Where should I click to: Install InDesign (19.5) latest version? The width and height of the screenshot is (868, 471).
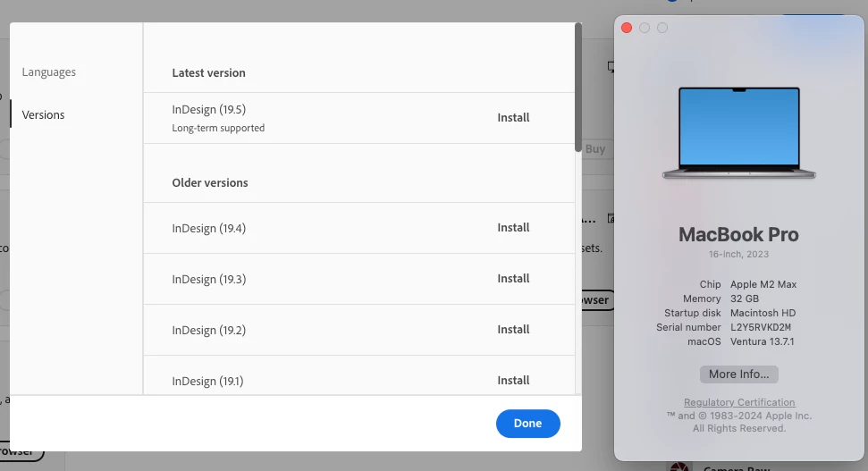(513, 117)
